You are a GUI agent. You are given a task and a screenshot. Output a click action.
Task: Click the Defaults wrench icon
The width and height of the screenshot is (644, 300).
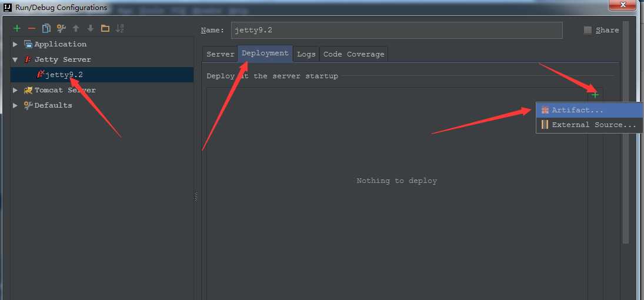[28, 105]
